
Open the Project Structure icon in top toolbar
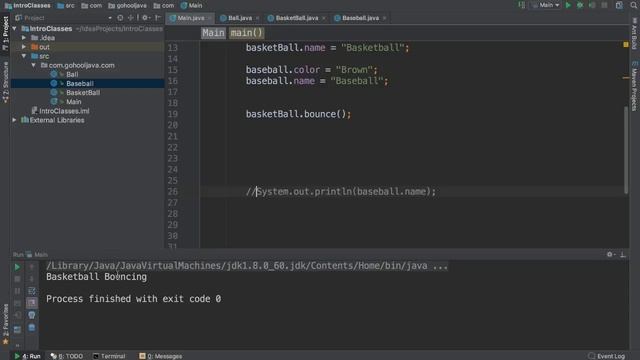pos(619,5)
